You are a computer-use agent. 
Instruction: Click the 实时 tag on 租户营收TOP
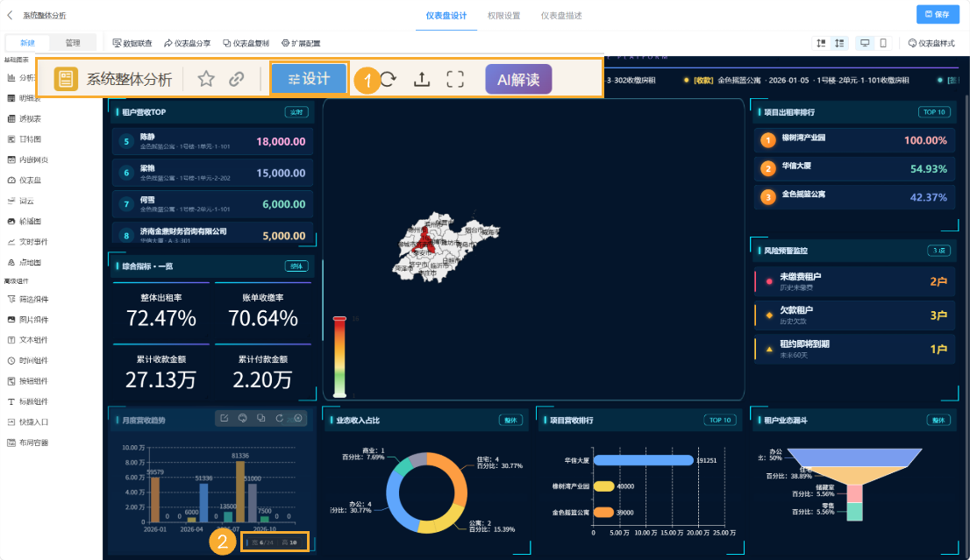[x=296, y=112]
